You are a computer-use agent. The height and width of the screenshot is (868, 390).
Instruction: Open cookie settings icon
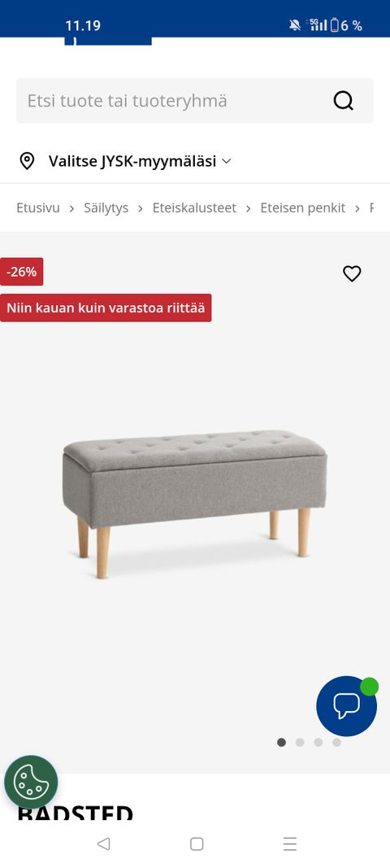click(31, 783)
